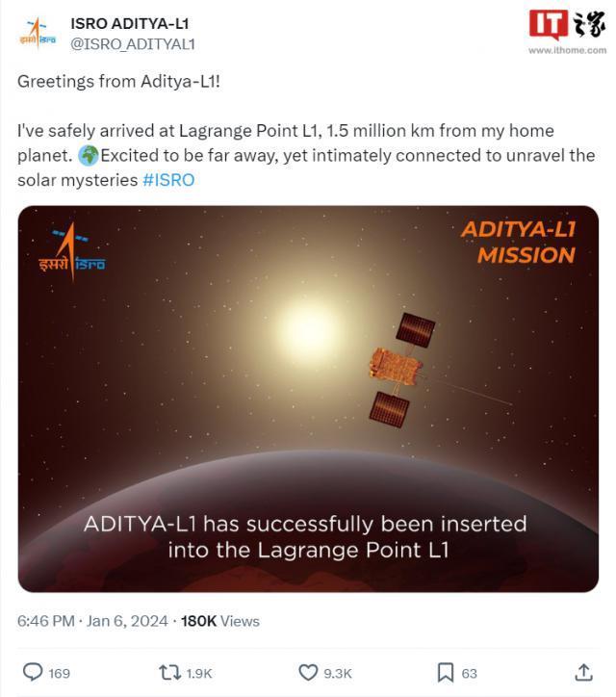Open the 6:46 PM Jan 6, 2024 timestamp
Viewport: 616px width, 697px height.
92,621
